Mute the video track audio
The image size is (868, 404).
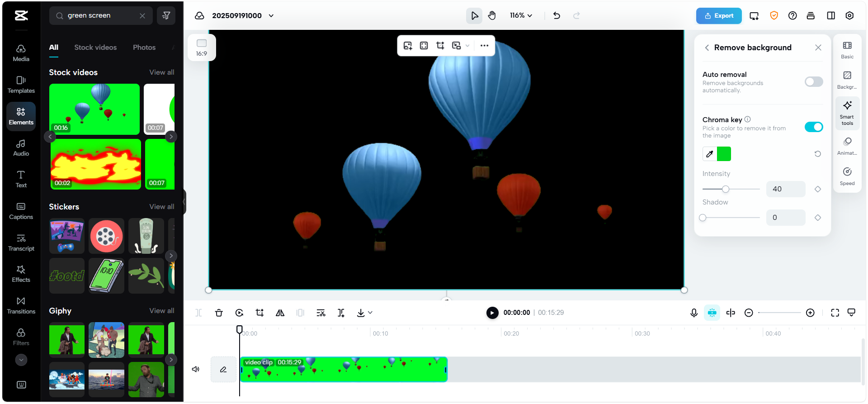pyautogui.click(x=196, y=369)
